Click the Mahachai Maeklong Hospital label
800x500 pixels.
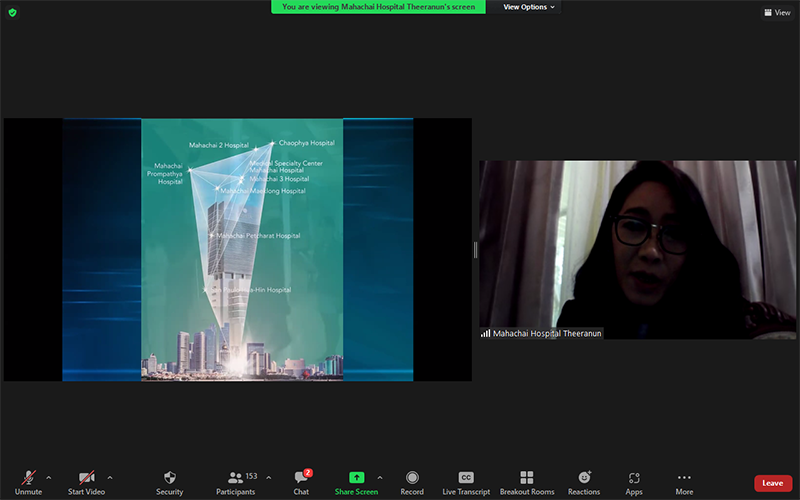pos(263,191)
